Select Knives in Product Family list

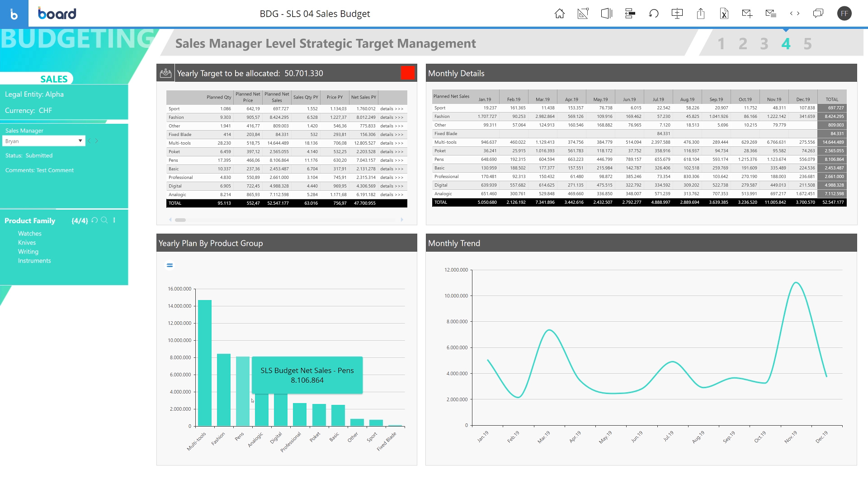pos(27,243)
